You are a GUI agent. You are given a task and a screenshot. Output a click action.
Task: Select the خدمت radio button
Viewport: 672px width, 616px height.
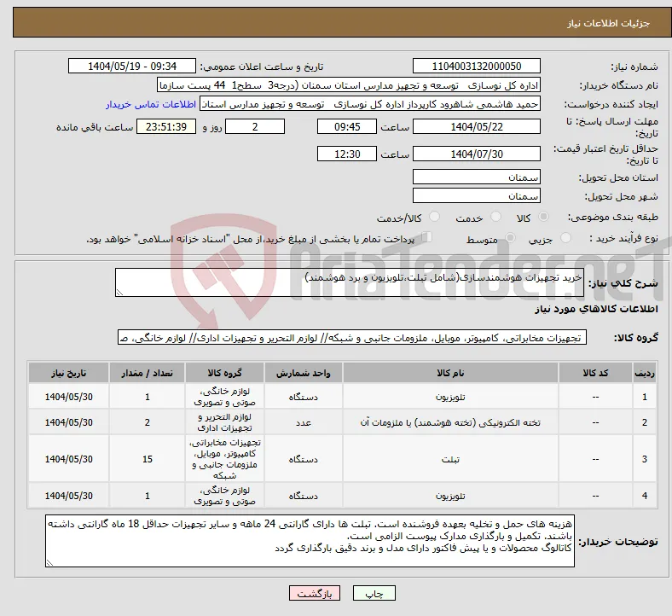495,217
